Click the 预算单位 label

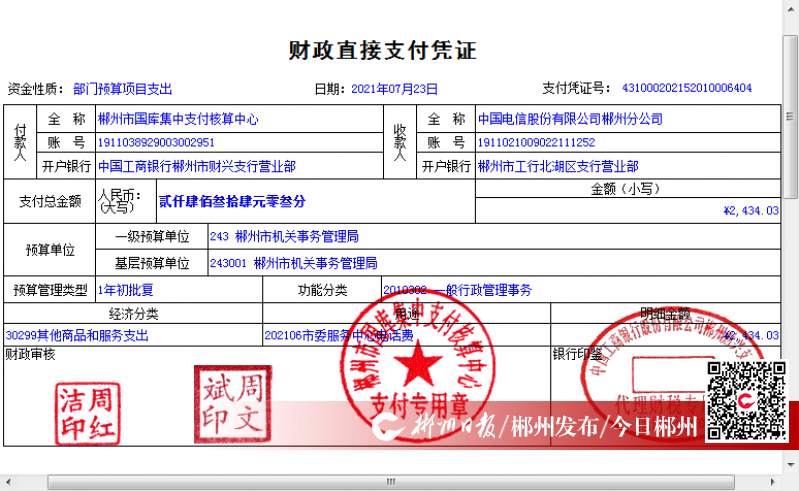[x=50, y=250]
